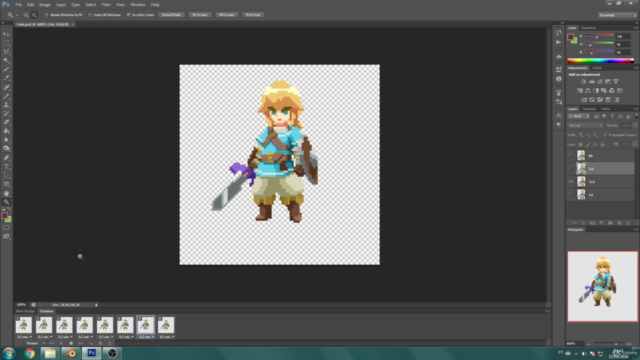Hide the 2nd layer eye icon
This screenshot has height=360, width=640.
[x=571, y=182]
